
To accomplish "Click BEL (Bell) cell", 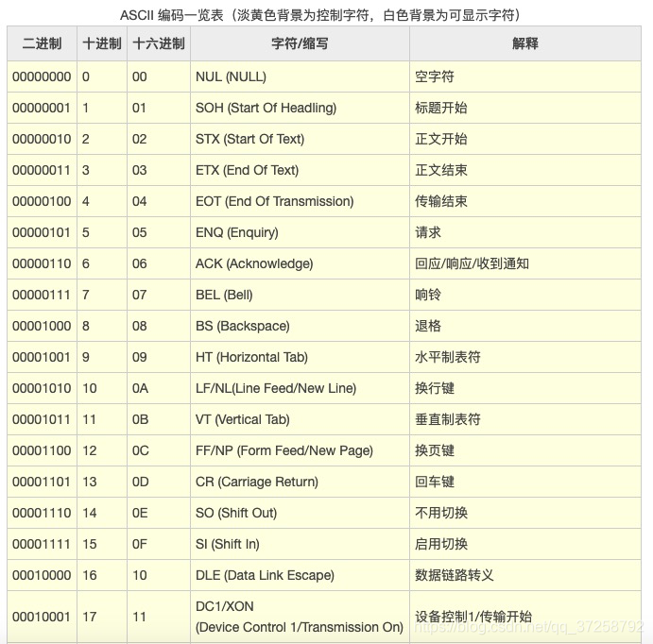I will pos(300,295).
